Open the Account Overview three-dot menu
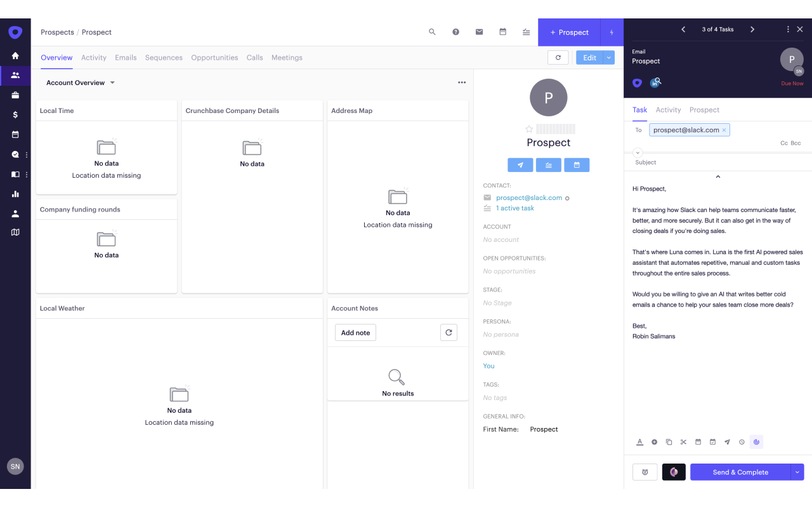Viewport: 812px width, 508px height. pyautogui.click(x=462, y=83)
